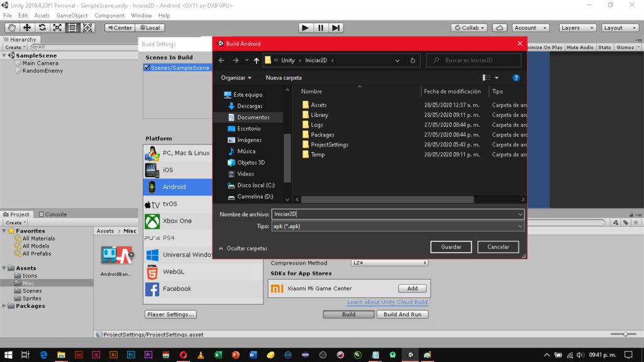Select the Xbox One platform
This screenshot has height=362, width=644.
click(178, 221)
